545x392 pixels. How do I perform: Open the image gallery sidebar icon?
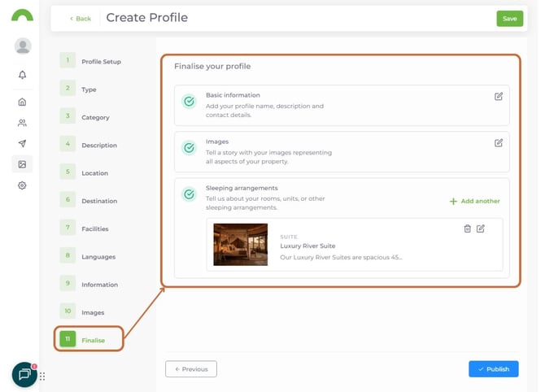tap(22, 164)
